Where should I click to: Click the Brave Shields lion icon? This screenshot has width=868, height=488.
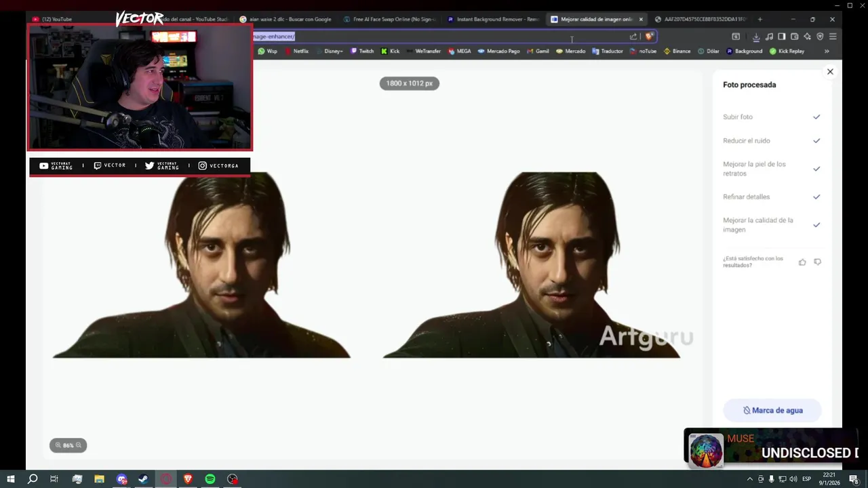tap(649, 37)
